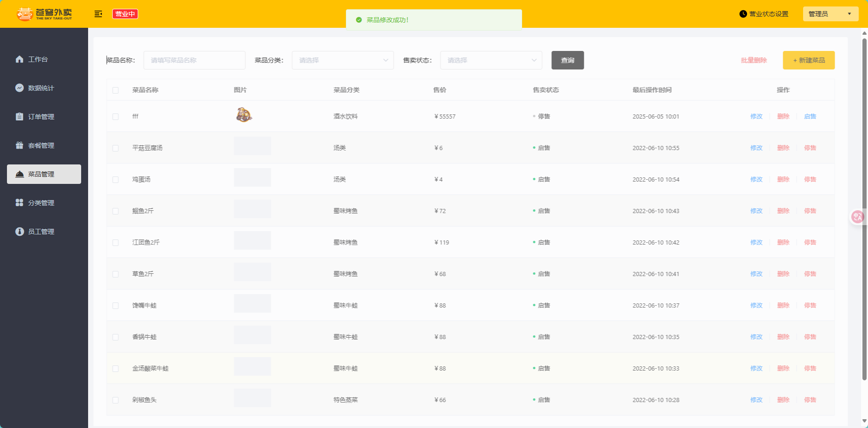This screenshot has width=868, height=428.
Task: Click the 套餐管理 gift icon
Action: pos(19,145)
